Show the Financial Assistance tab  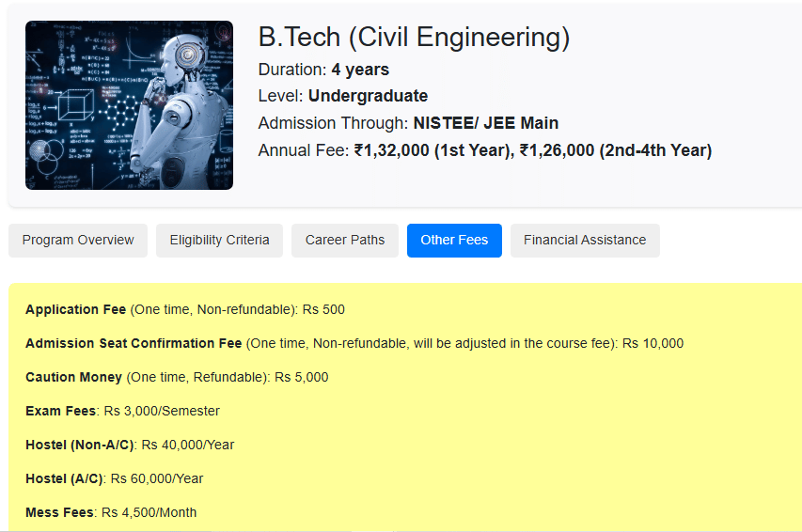pos(585,240)
